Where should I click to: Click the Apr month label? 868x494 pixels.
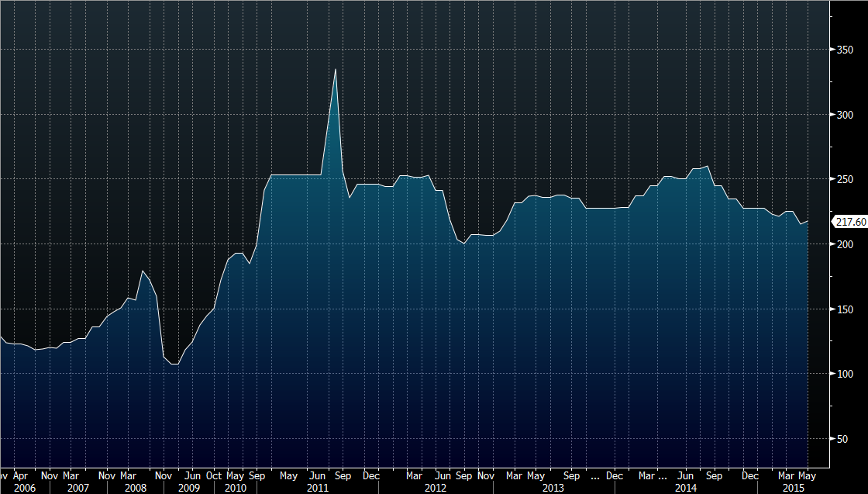click(20, 475)
